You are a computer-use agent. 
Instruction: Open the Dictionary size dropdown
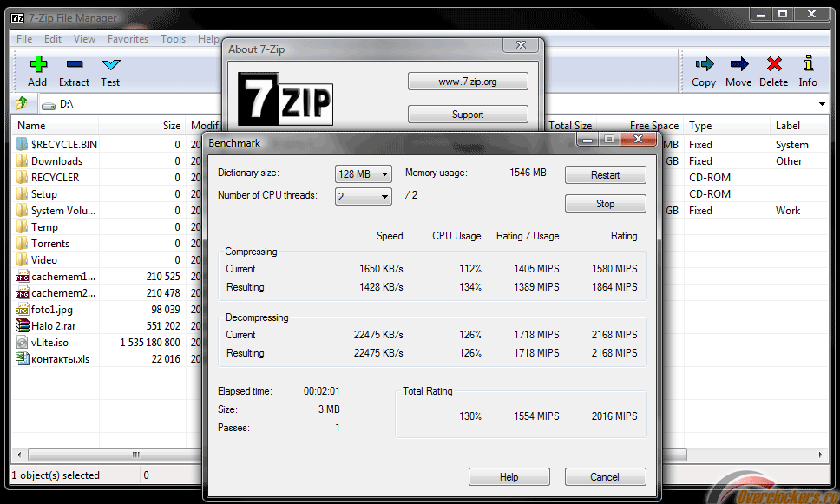pos(364,174)
